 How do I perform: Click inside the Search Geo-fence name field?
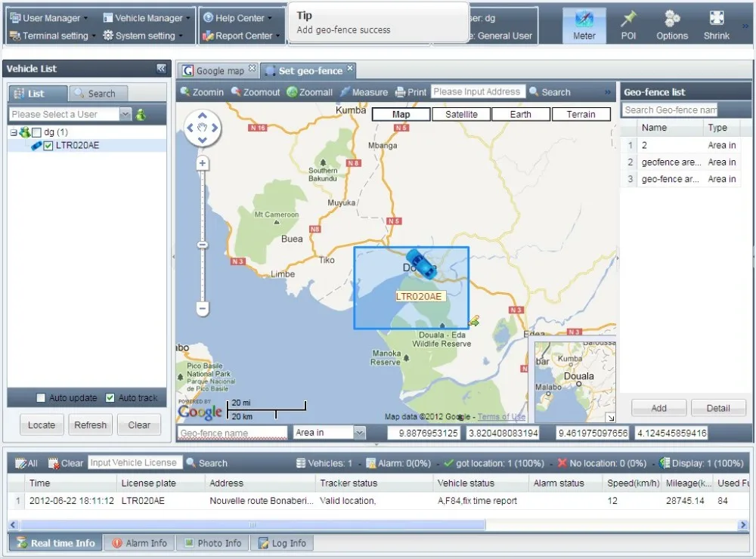click(x=670, y=110)
